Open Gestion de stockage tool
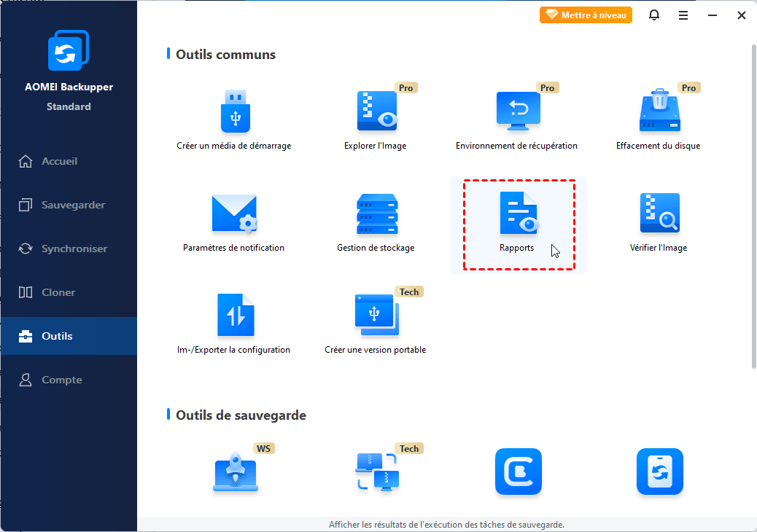757x532 pixels. [376, 223]
